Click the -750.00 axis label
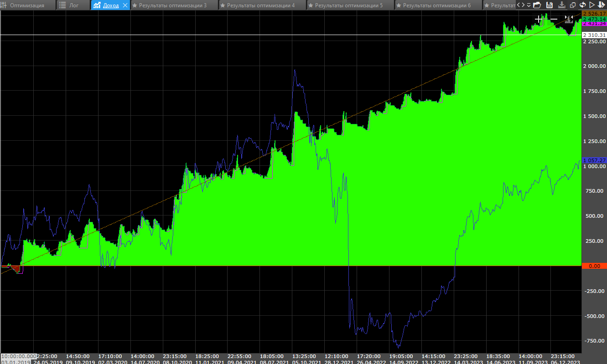 pos(594,341)
